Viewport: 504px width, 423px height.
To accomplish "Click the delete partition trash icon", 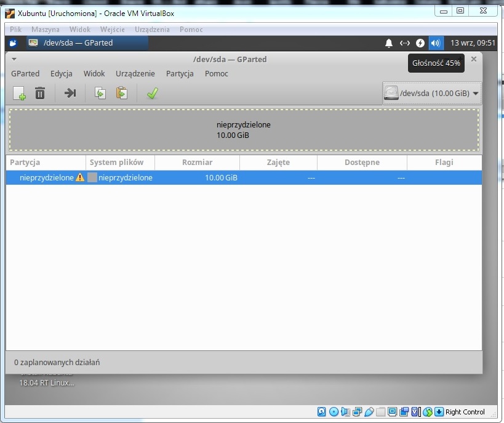I will pos(40,94).
